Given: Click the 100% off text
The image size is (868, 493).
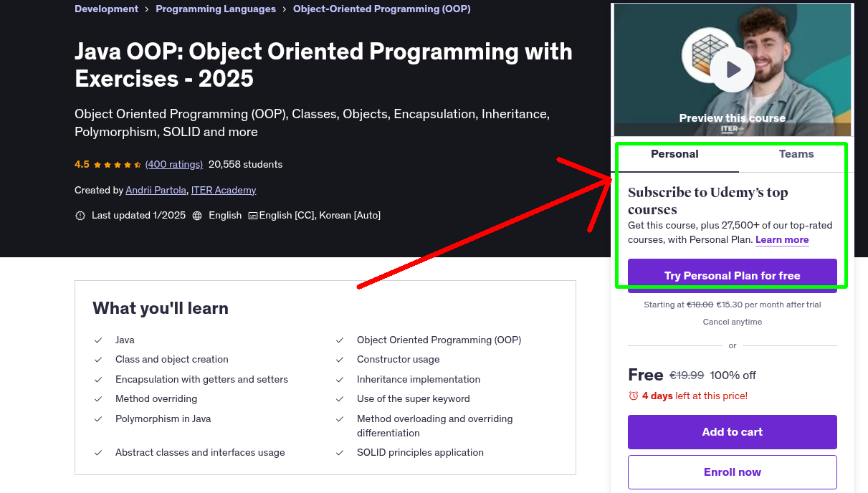Looking at the screenshot, I should pyautogui.click(x=733, y=375).
